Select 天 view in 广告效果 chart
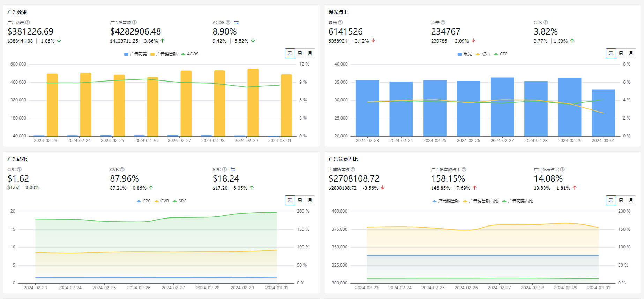The width and height of the screenshot is (644, 299). (x=290, y=53)
